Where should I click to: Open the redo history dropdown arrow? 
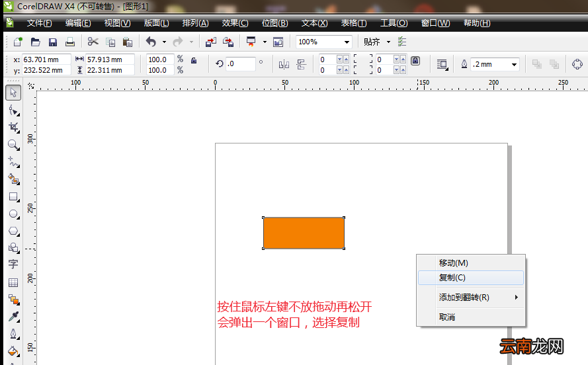191,42
